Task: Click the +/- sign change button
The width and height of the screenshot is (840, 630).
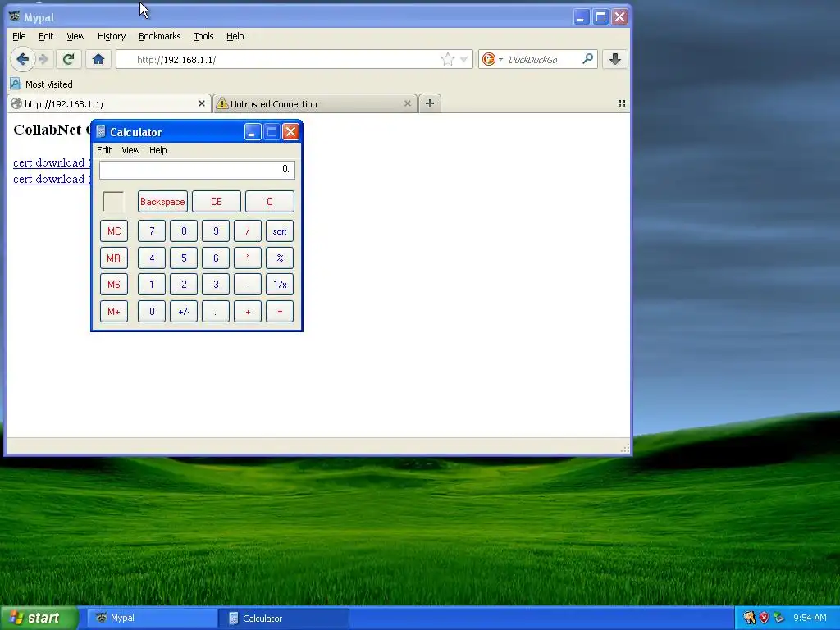Action: [x=184, y=311]
